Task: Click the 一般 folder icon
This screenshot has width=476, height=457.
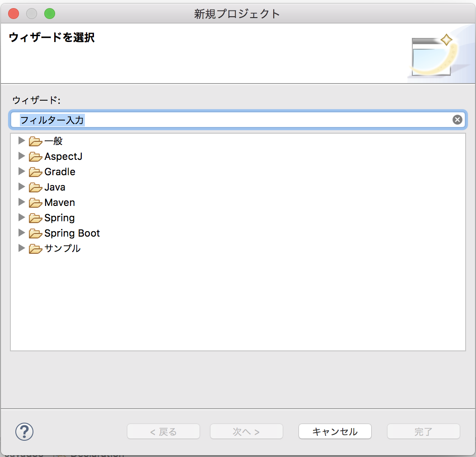Action: (x=36, y=141)
